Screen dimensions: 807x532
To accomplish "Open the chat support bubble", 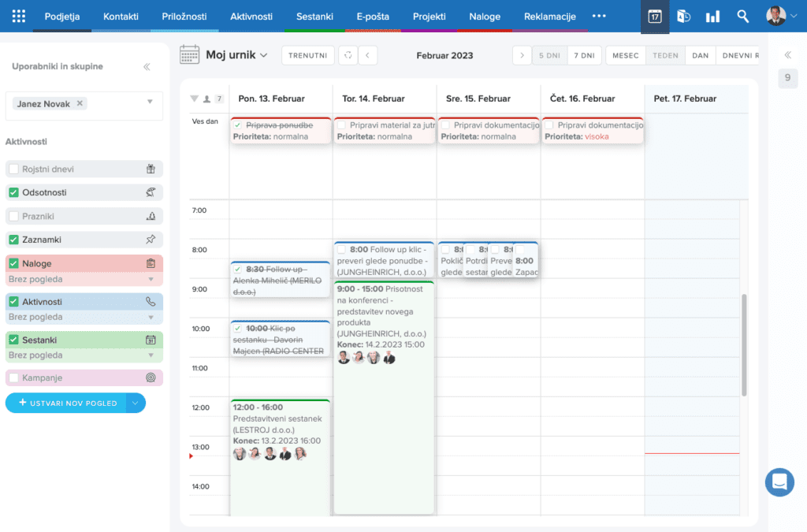I will 779,482.
